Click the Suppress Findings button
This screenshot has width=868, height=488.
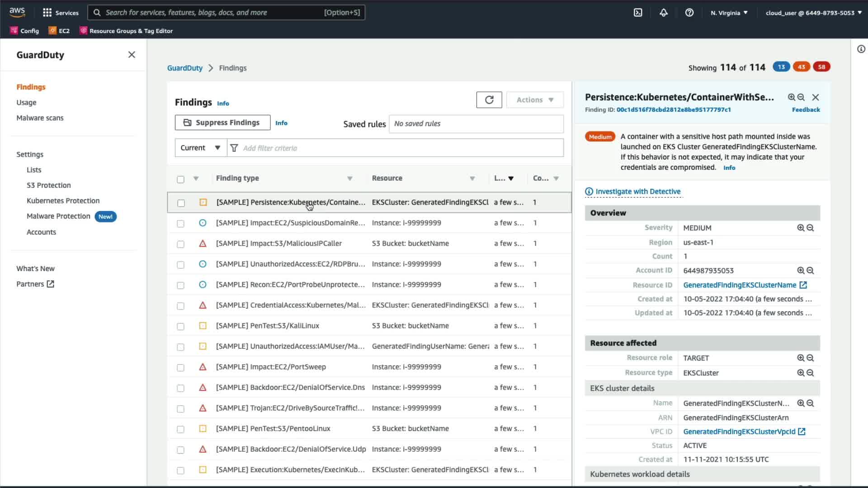pyautogui.click(x=222, y=122)
